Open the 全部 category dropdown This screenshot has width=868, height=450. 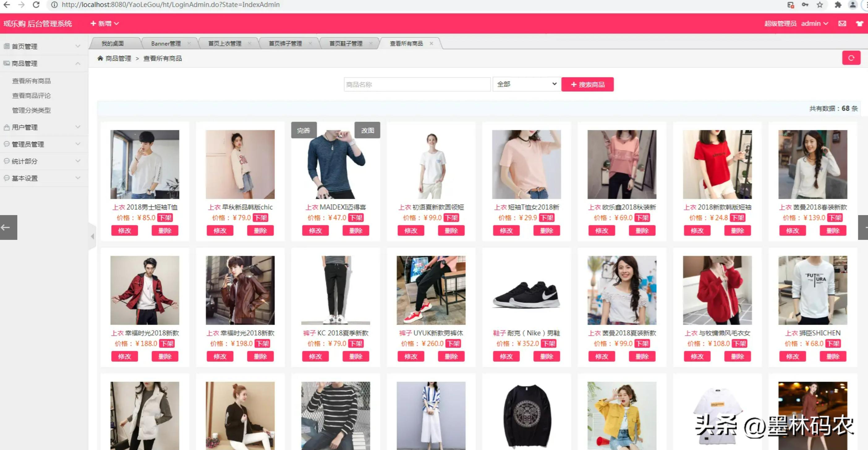tap(526, 84)
